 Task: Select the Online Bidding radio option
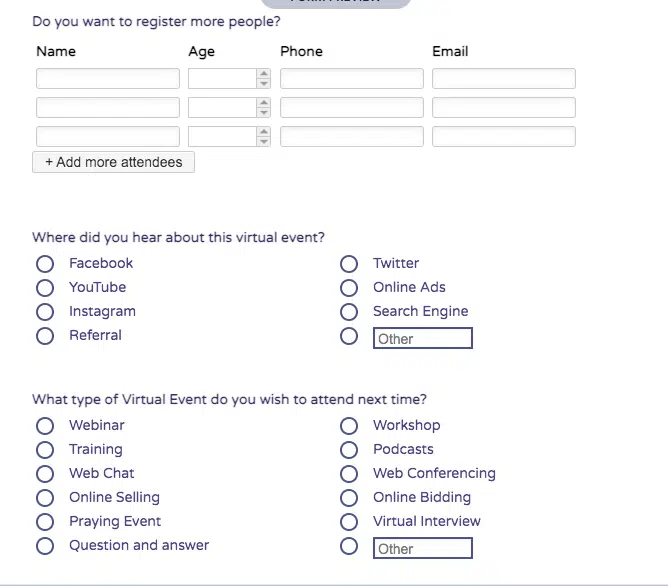pyautogui.click(x=349, y=498)
